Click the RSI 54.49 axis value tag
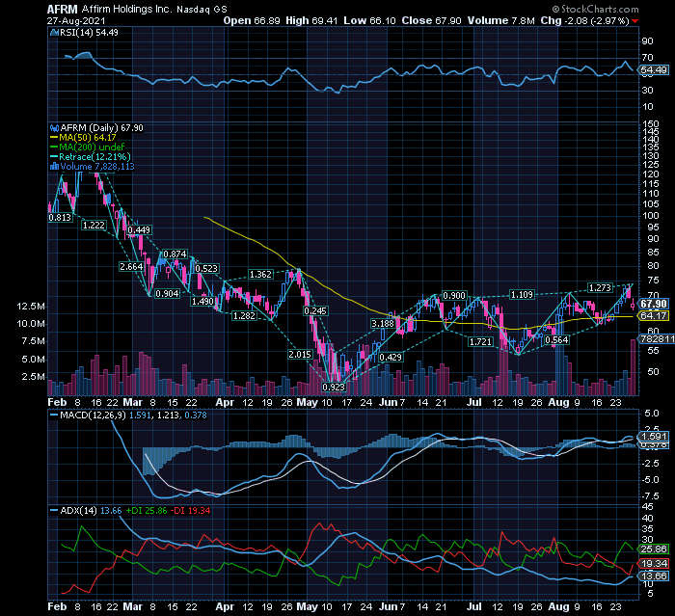Screen dimensions: 675x616 (654, 70)
